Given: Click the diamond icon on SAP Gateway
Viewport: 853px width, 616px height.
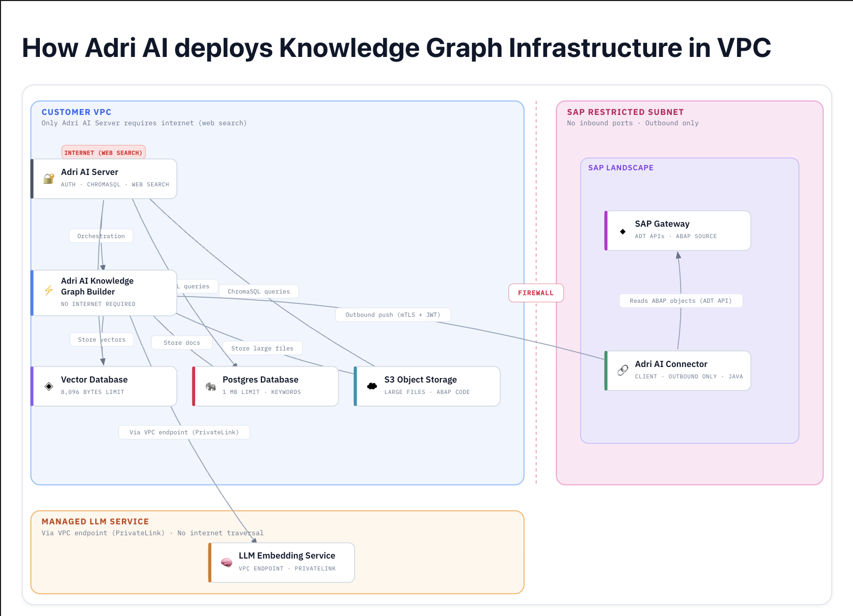Looking at the screenshot, I should click(623, 231).
